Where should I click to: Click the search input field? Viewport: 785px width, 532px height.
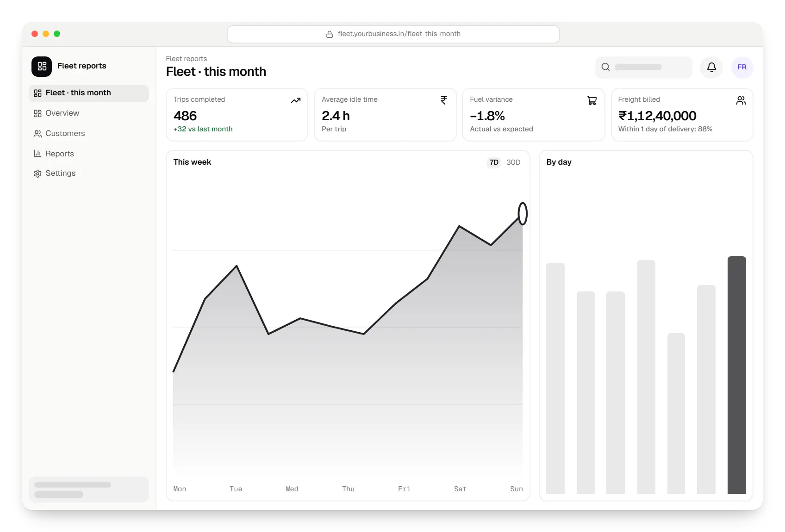(643, 67)
